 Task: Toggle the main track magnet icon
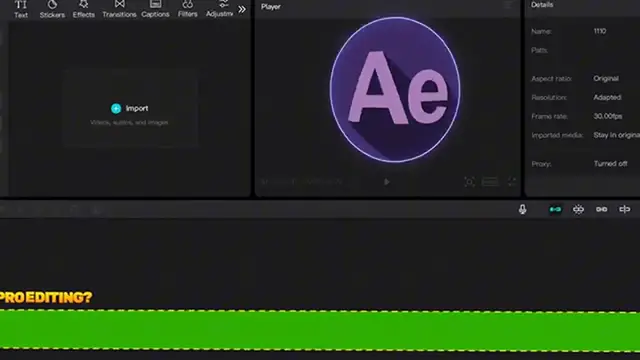coord(555,209)
